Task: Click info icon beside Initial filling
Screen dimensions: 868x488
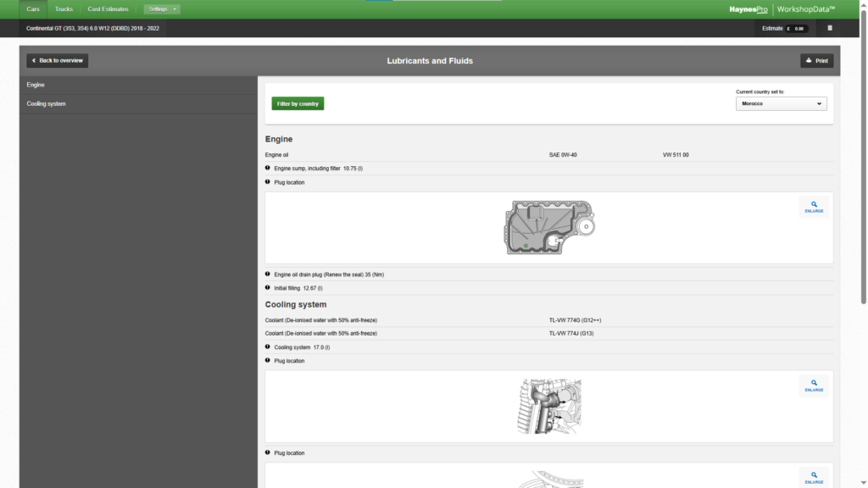Action: [x=267, y=288]
